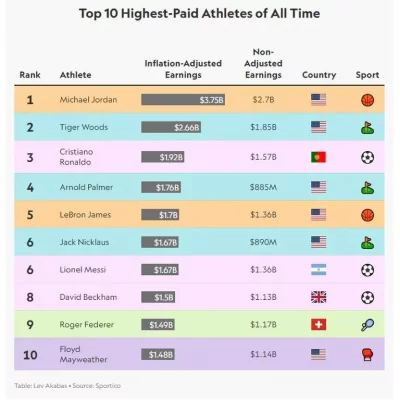The width and height of the screenshot is (400, 400).
Task: Click the $2.66B bar for Tiger Woods
Action: click(171, 127)
